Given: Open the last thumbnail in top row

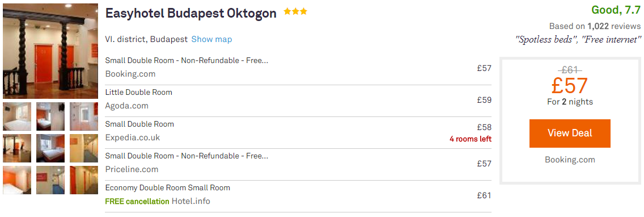Looking at the screenshot, I should (x=84, y=116).
